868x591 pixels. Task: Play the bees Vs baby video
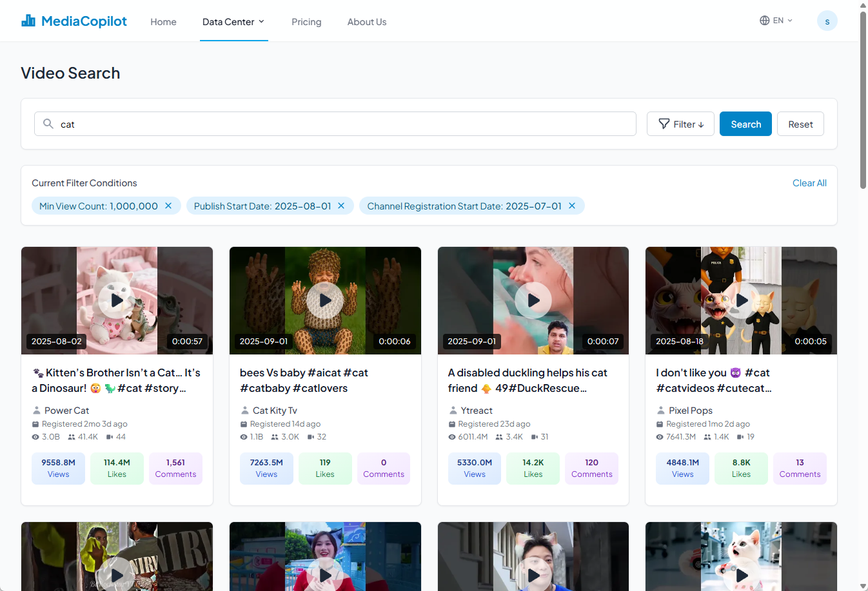[325, 300]
